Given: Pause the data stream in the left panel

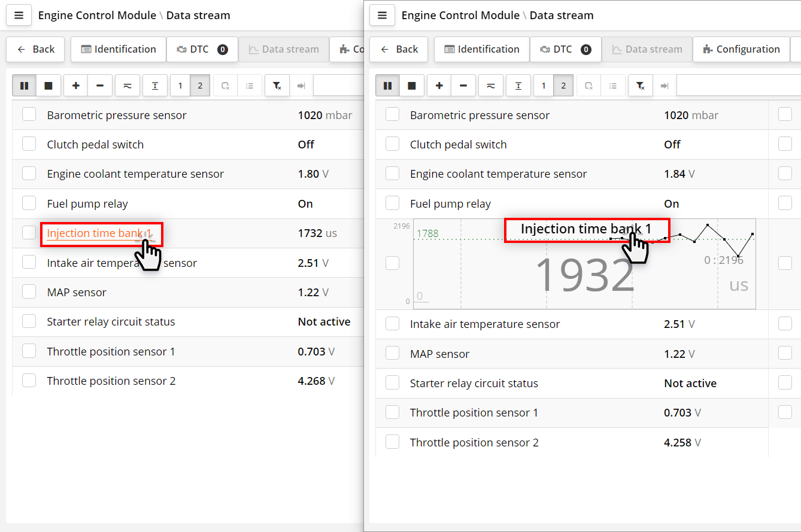Looking at the screenshot, I should click(24, 86).
